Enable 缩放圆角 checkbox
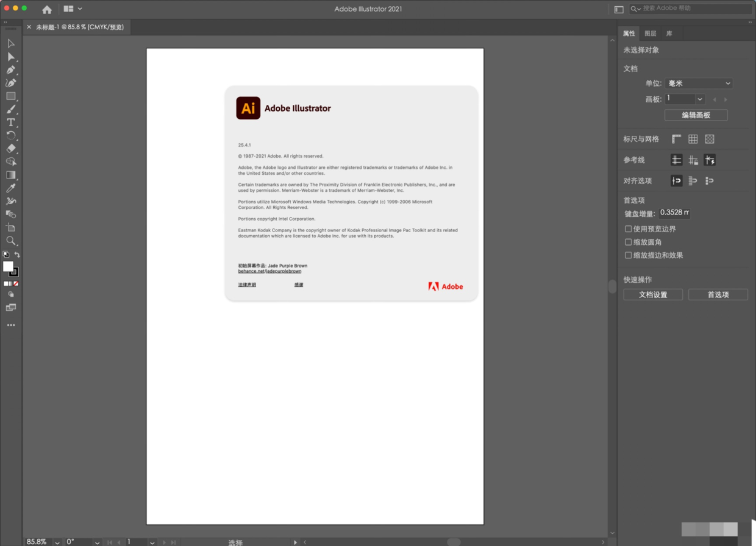 [629, 242]
